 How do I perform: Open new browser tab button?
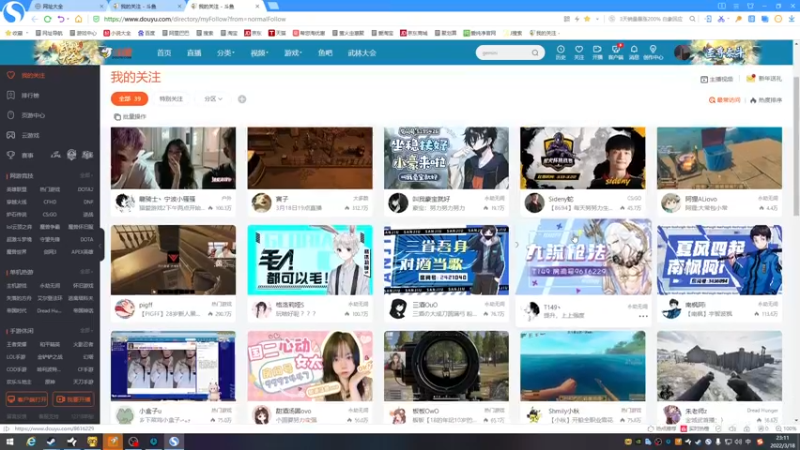[273, 6]
